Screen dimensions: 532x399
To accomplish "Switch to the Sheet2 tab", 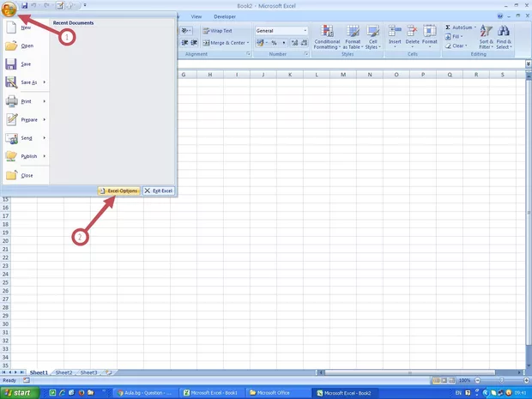I will pos(63,372).
